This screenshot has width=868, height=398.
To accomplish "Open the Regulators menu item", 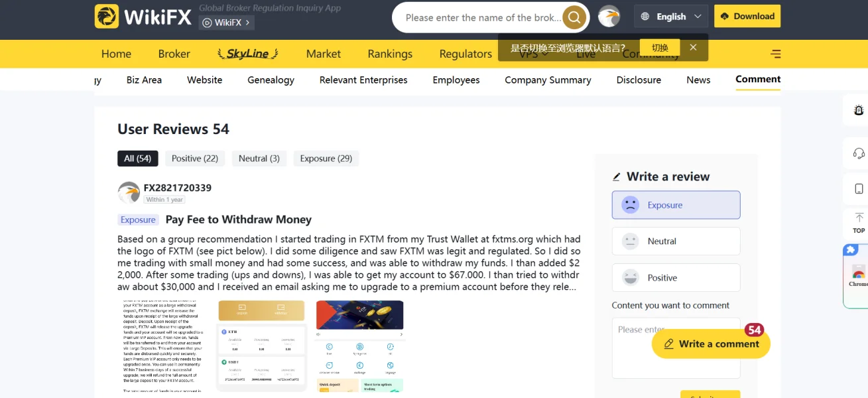I will tap(465, 54).
